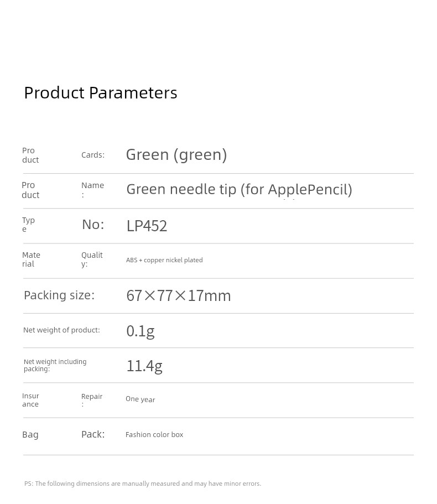Viewport: 437px width, 504px height.
Task: Select the 0.1g weight value
Action: click(141, 331)
